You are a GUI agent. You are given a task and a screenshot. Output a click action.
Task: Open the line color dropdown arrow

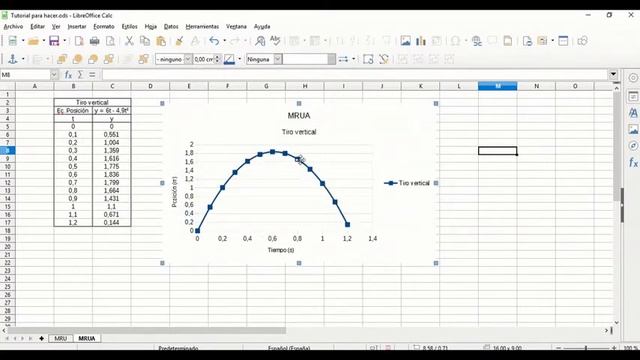coord(240,59)
